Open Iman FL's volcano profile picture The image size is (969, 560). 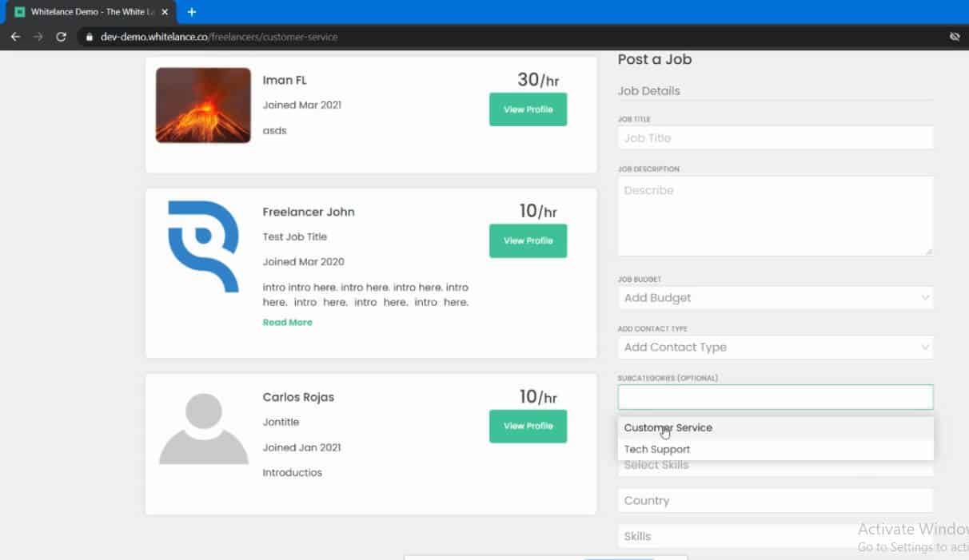coord(203,105)
